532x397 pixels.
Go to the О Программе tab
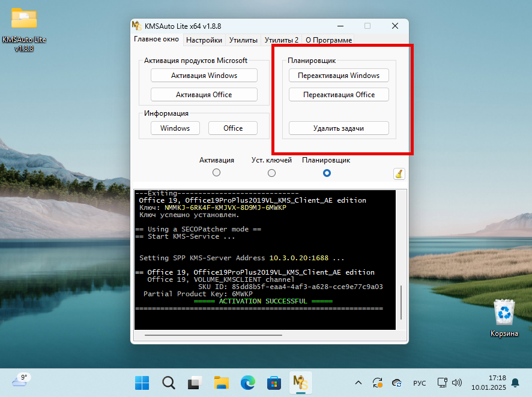(328, 40)
